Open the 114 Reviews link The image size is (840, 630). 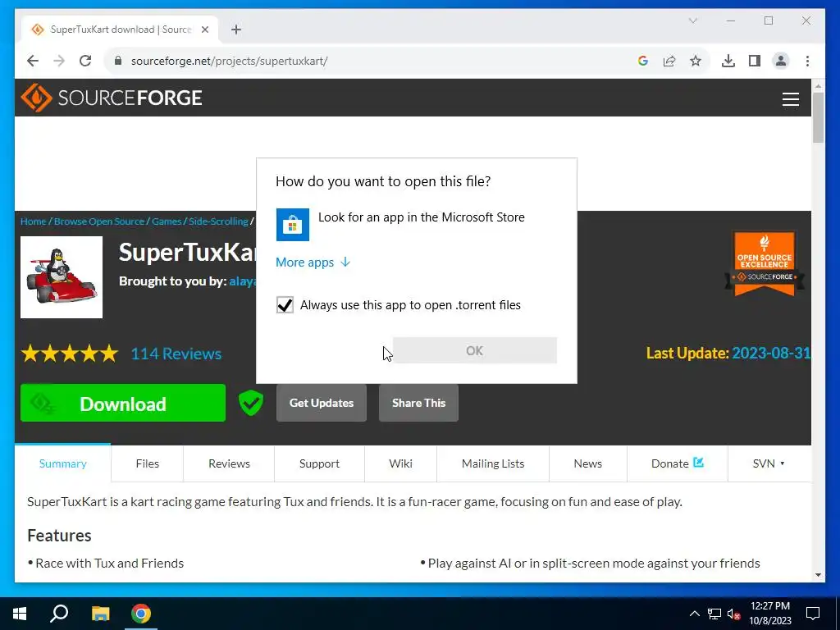pyautogui.click(x=176, y=354)
